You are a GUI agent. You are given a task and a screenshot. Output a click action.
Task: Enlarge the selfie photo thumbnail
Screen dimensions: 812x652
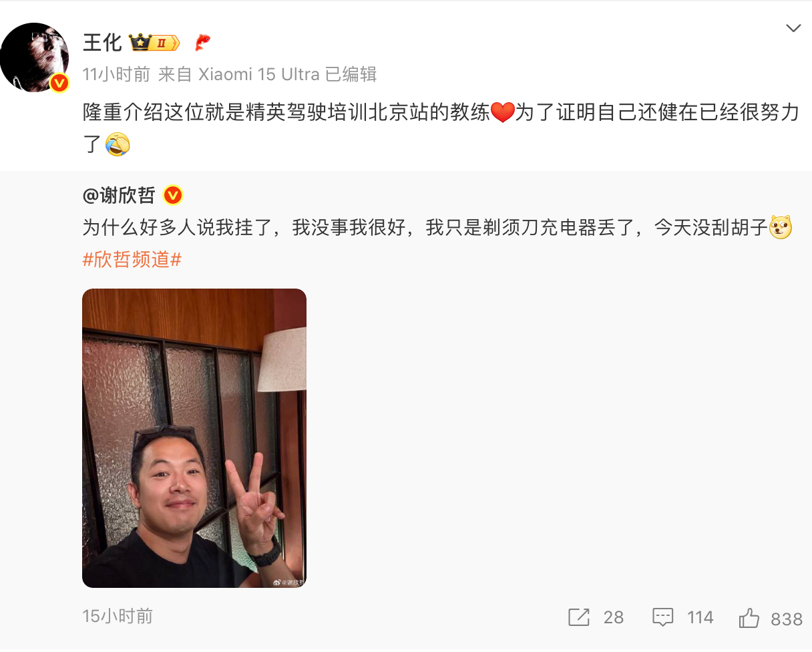[194, 438]
